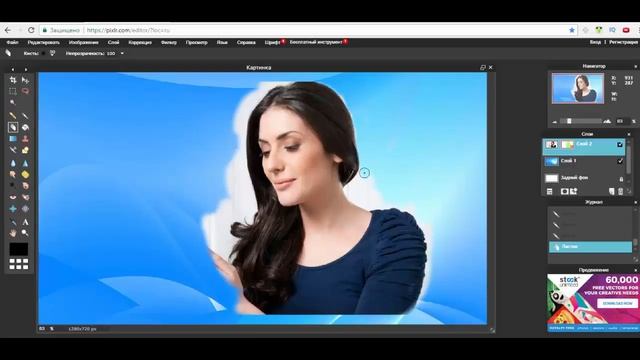Screen dimensions: 640x360
Task: Select the Задний фон layer
Action: pos(584,178)
